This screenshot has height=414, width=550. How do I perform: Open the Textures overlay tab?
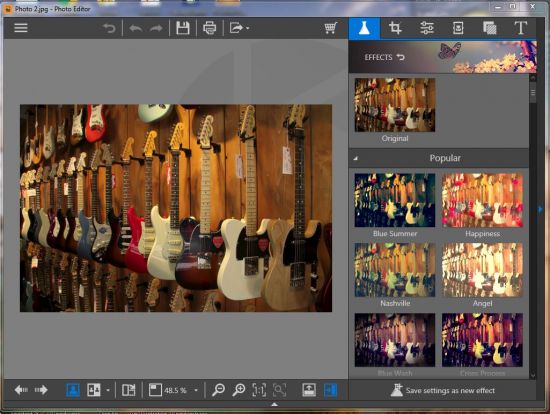490,28
